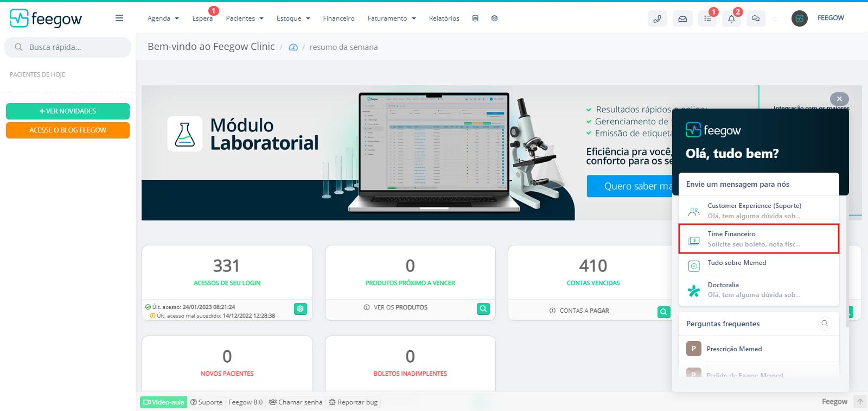
Task: Open the Doctoralia chat option
Action: tap(759, 290)
